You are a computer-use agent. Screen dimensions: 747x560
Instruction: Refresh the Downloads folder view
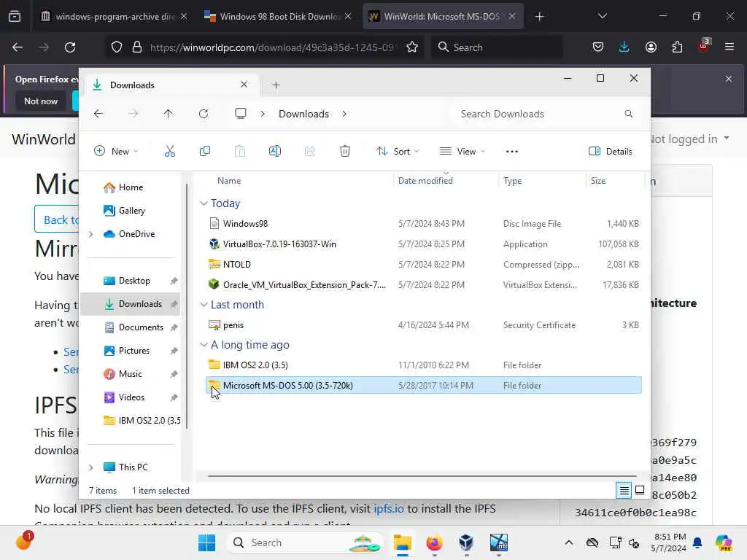[204, 114]
